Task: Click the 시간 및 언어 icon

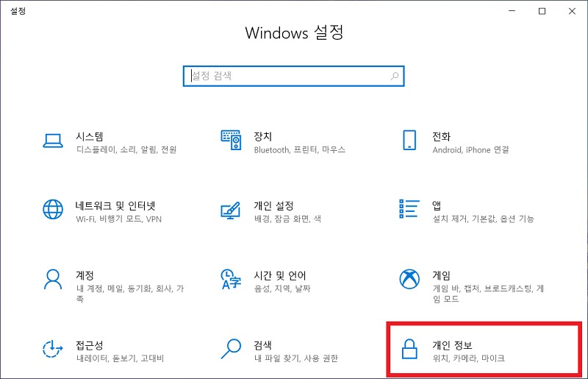Action: tap(231, 279)
